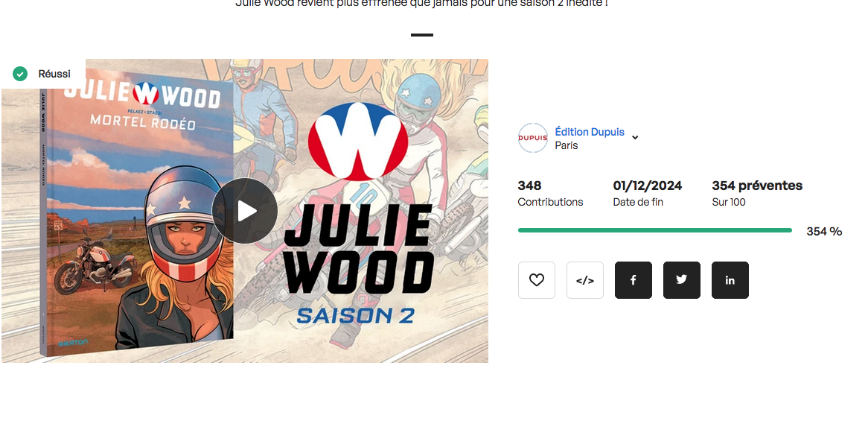Click the Julie Wood Saison 2 title artwork
Screen dimensions: 868x421
359,264
